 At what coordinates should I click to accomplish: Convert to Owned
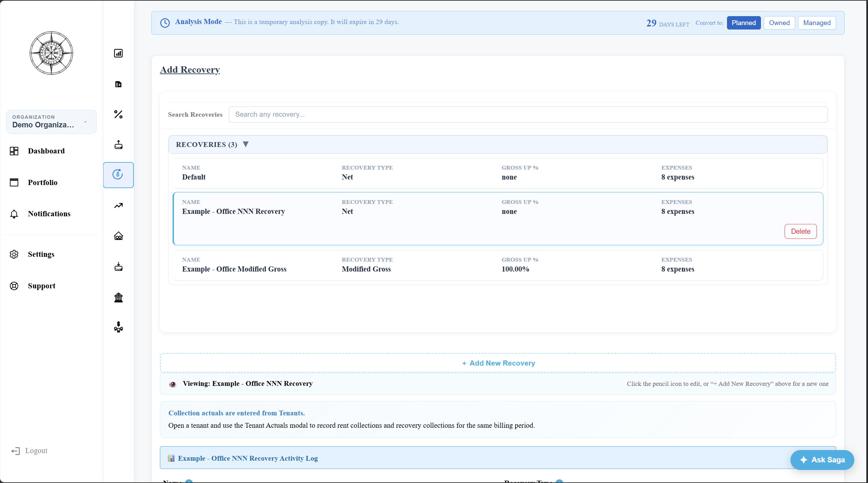[x=779, y=23]
